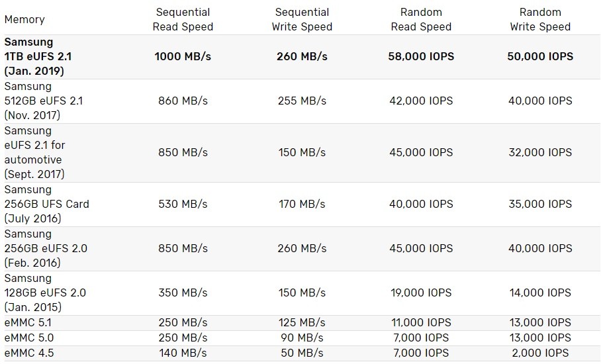Click the Samsung 256GB UFS Card label
Screen dimensions: 601x364
[47, 204]
